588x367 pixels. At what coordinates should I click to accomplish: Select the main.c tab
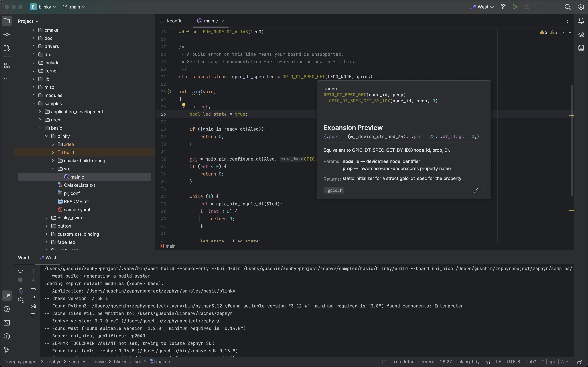(x=211, y=21)
